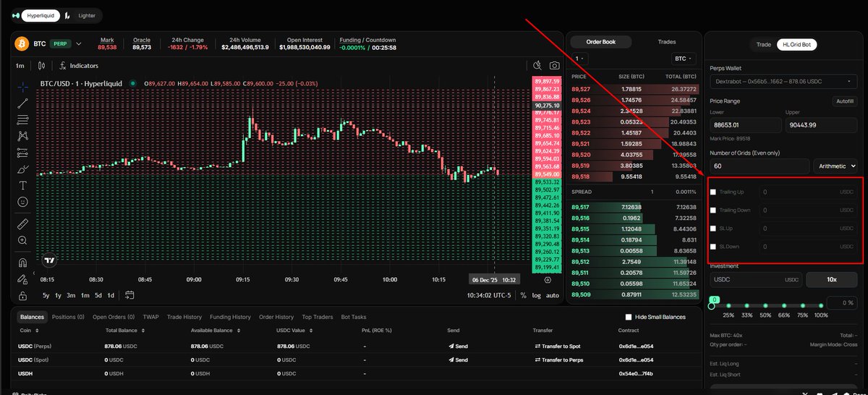This screenshot has height=395, width=868.
Task: Click the Number of Grids input
Action: (759, 166)
